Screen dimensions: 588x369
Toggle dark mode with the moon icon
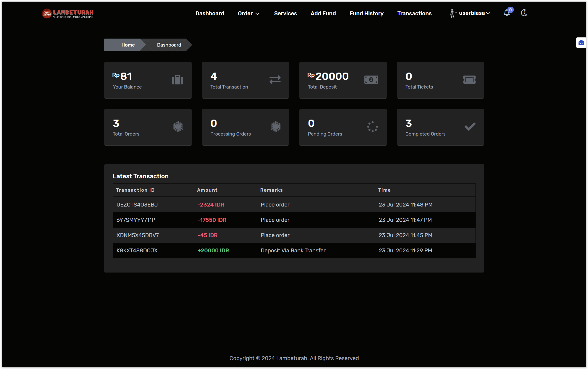click(524, 13)
